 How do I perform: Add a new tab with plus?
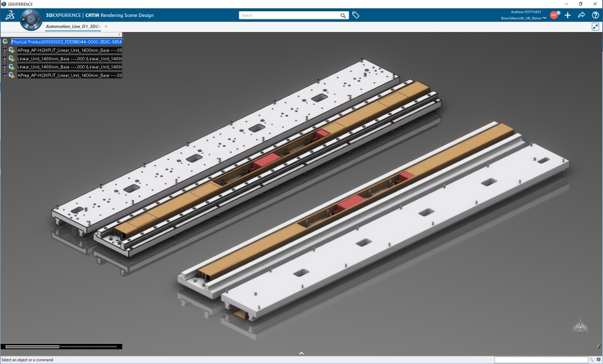(x=106, y=26)
